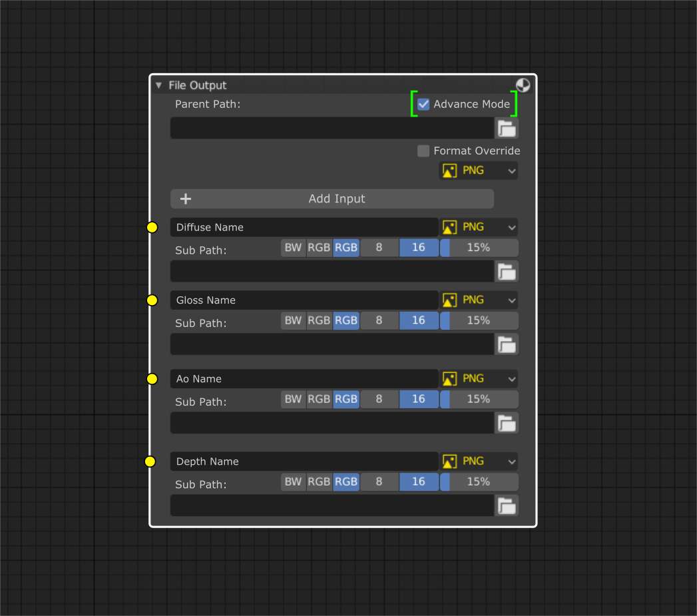Set Gloss color depth to 16
This screenshot has width=697, height=616.
click(419, 321)
